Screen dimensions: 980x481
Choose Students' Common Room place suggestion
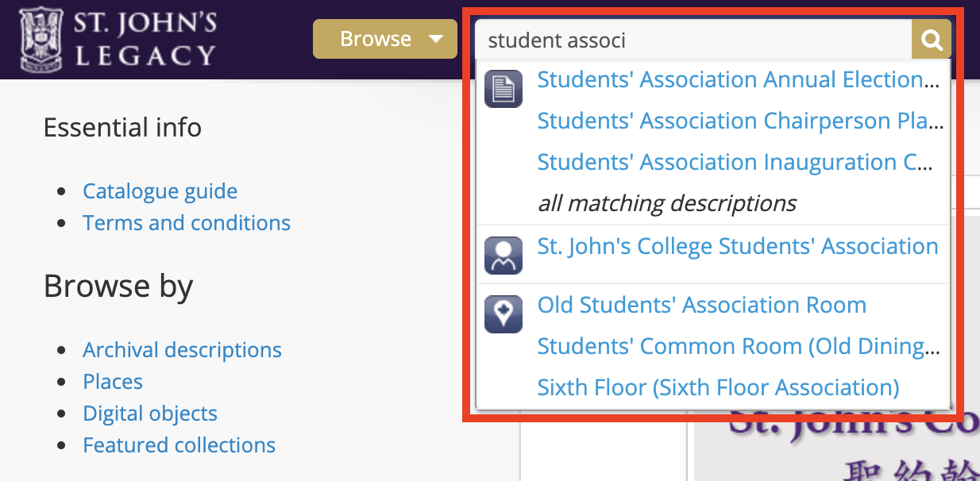coord(740,347)
